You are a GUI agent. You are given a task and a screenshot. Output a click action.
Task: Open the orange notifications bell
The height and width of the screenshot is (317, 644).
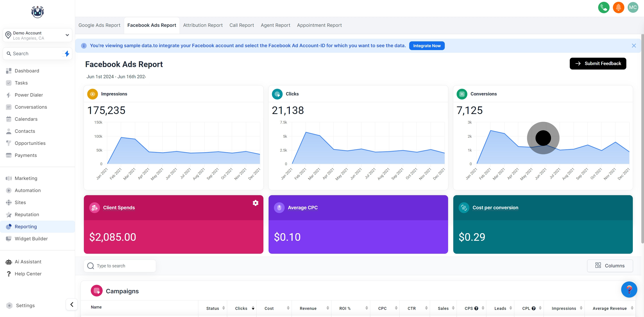pos(618,7)
